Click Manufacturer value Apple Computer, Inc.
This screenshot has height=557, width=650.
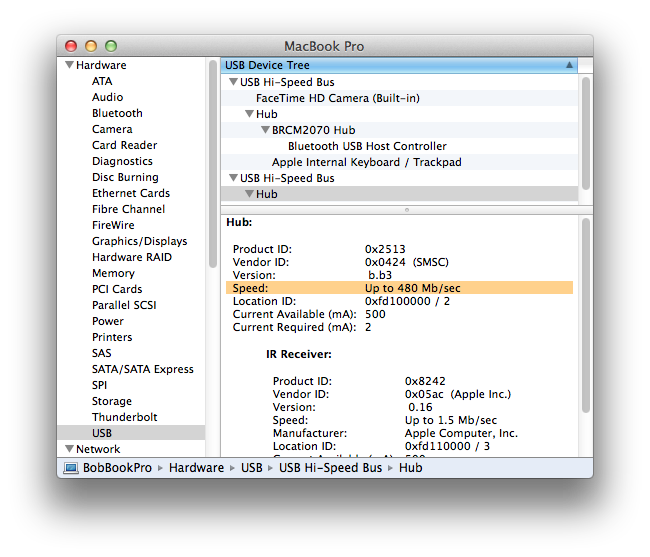click(x=461, y=433)
